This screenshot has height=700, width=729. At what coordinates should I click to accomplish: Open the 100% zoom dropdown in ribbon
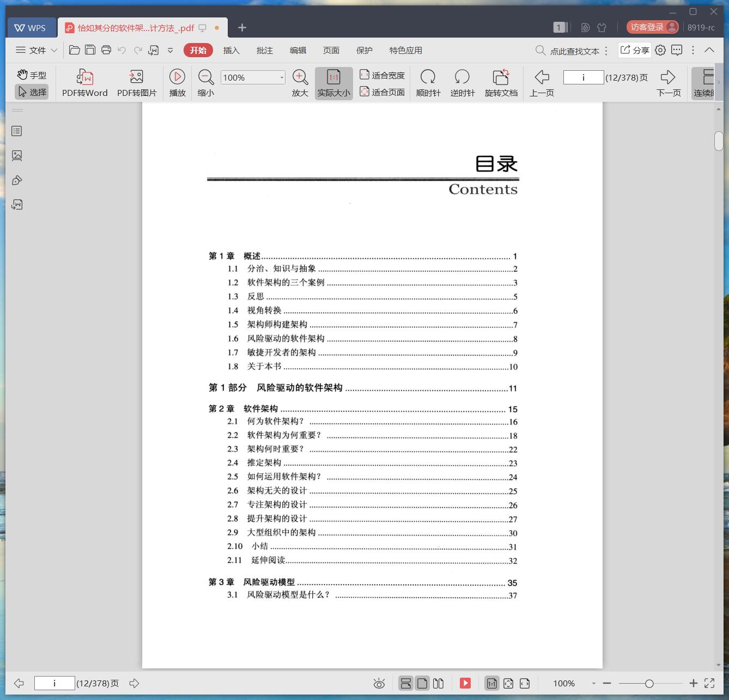click(282, 77)
